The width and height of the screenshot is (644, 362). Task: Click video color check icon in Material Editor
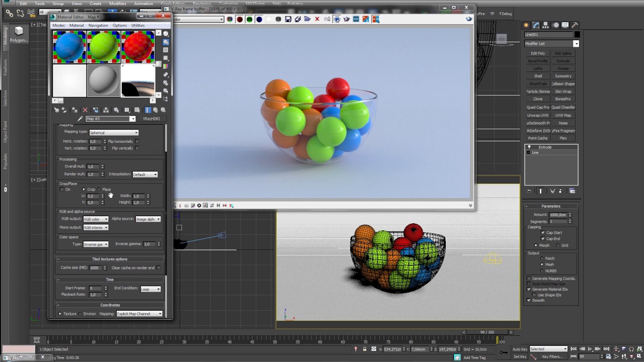tap(166, 66)
